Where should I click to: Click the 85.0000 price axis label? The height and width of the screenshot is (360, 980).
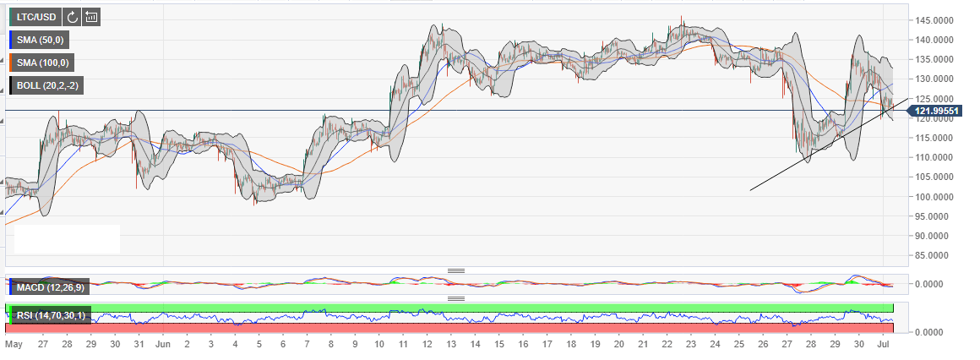pos(938,255)
